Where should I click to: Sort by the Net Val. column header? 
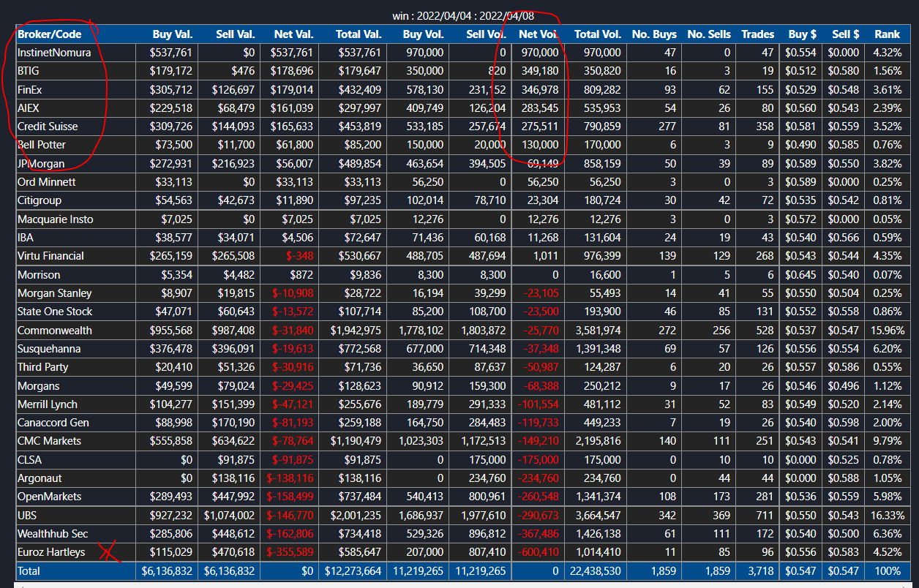pos(293,34)
